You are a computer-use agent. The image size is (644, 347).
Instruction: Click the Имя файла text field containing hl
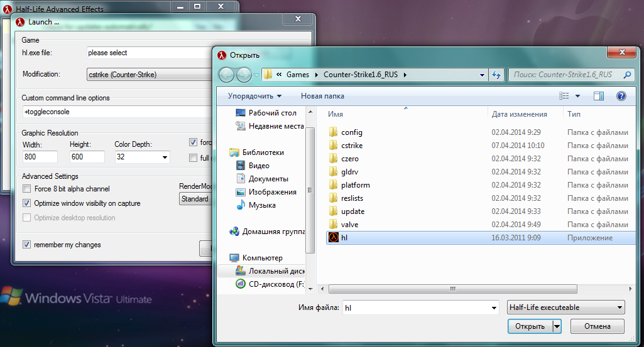click(420, 307)
